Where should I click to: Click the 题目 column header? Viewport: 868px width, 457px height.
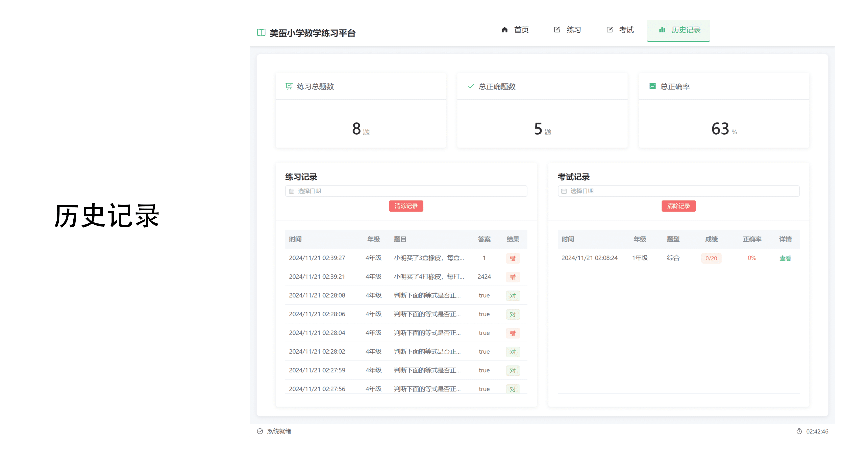point(400,239)
